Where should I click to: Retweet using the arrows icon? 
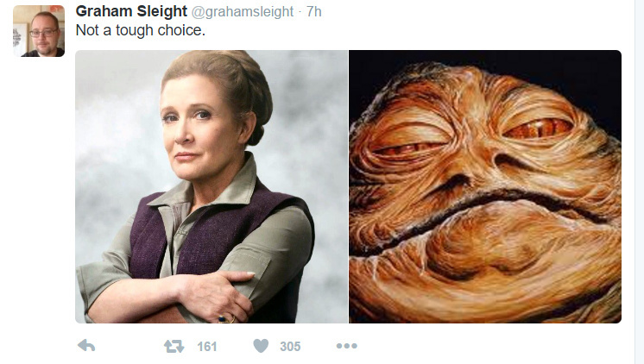tap(174, 347)
